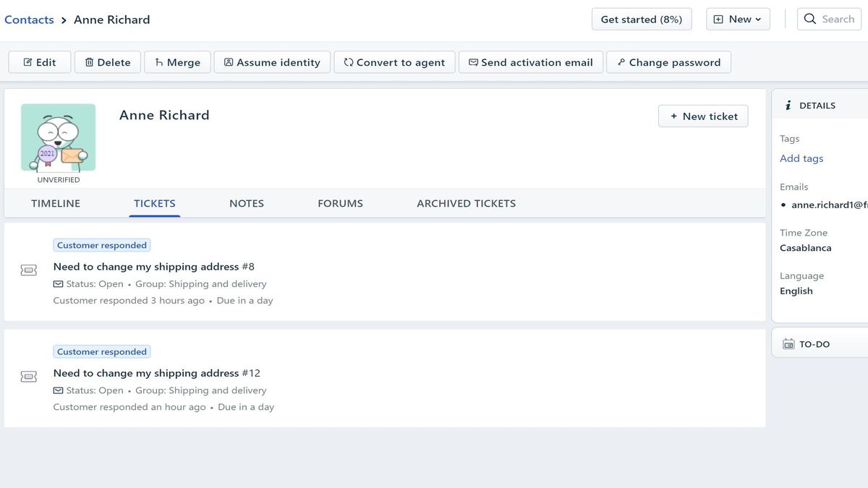Viewport: 868px width, 488px height.
Task: Click the magnifier icon in Search box
Action: click(x=810, y=20)
